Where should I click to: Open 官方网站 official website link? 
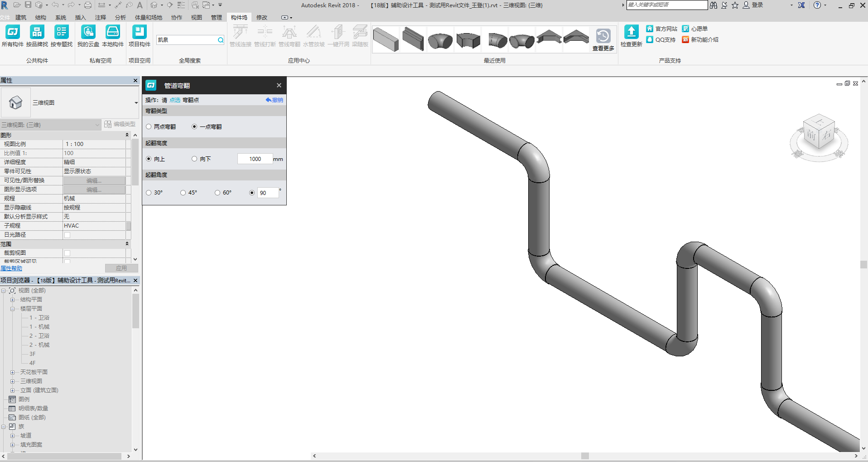click(x=662, y=29)
